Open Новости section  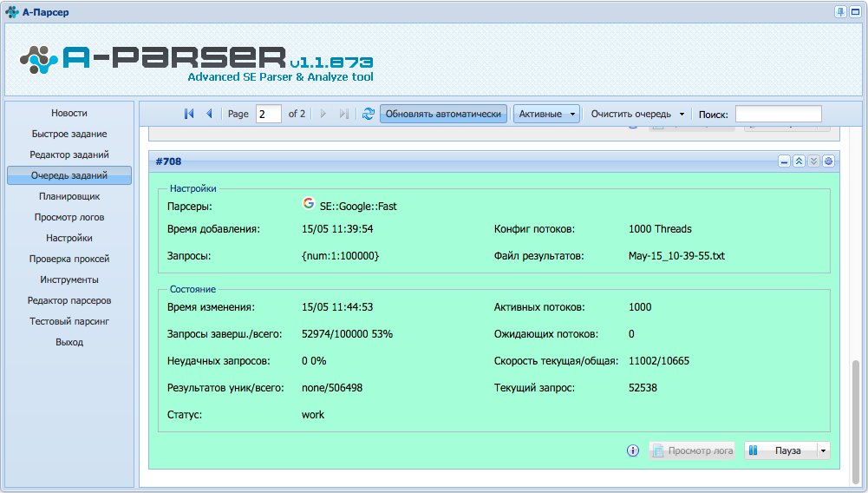click(x=69, y=113)
